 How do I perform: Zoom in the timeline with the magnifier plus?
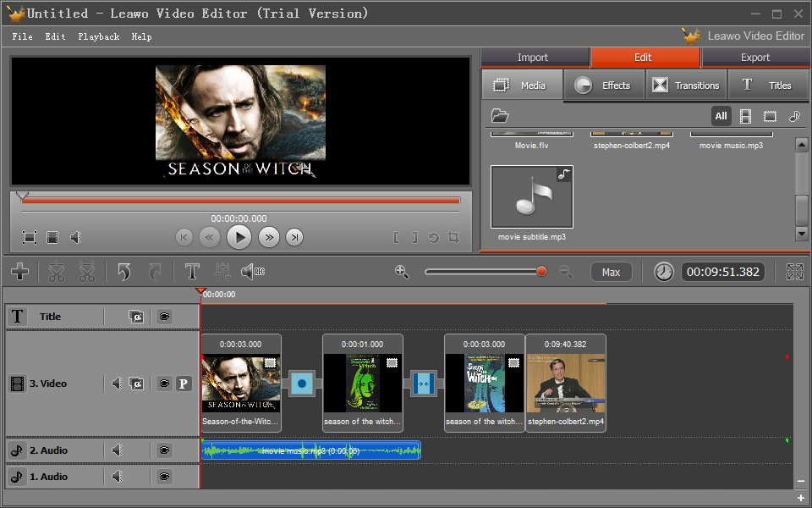[x=402, y=272]
